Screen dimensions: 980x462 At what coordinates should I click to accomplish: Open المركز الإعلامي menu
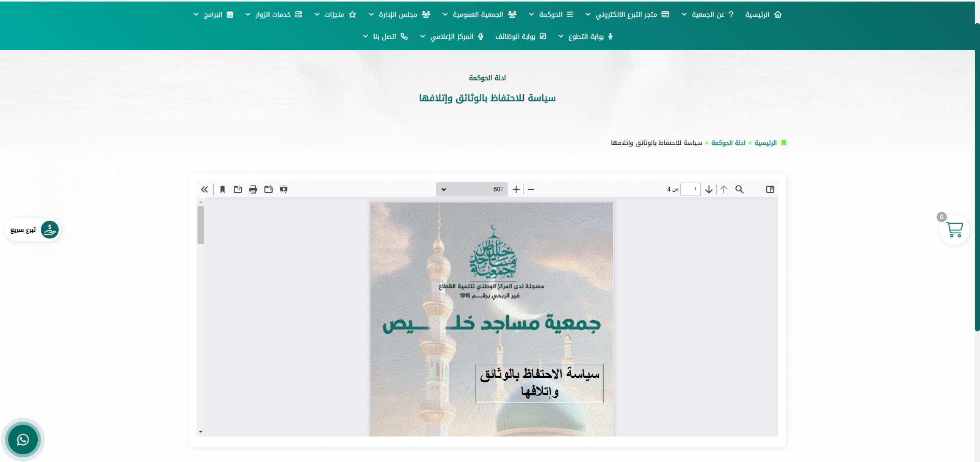point(452,37)
